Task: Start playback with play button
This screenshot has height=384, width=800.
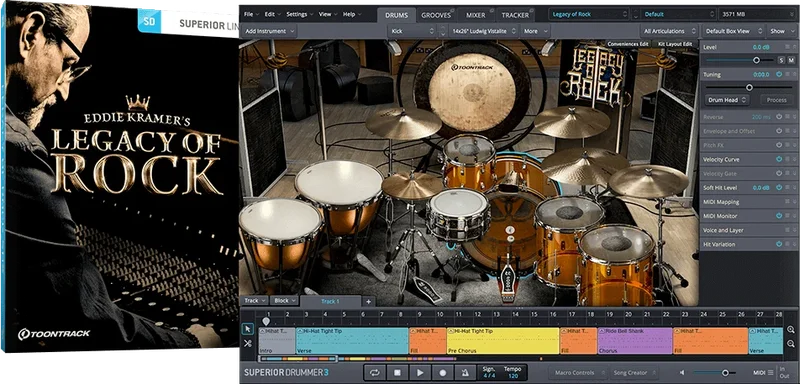Action: click(x=420, y=373)
